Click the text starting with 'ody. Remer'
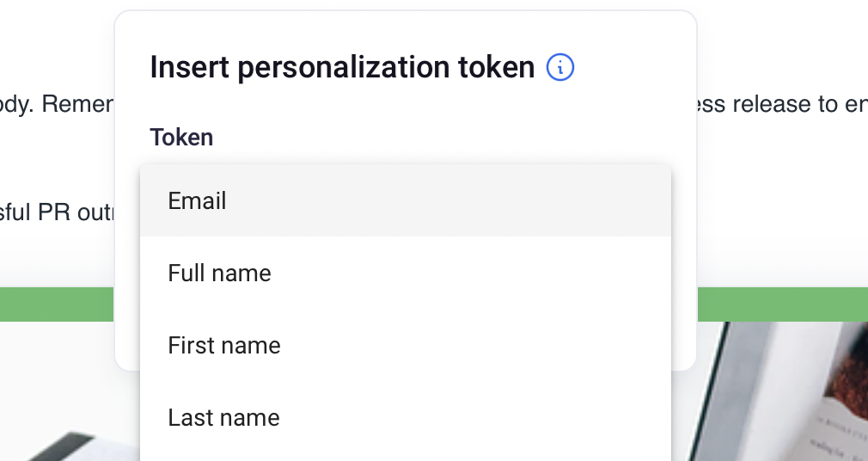The height and width of the screenshot is (461, 868). (x=57, y=105)
